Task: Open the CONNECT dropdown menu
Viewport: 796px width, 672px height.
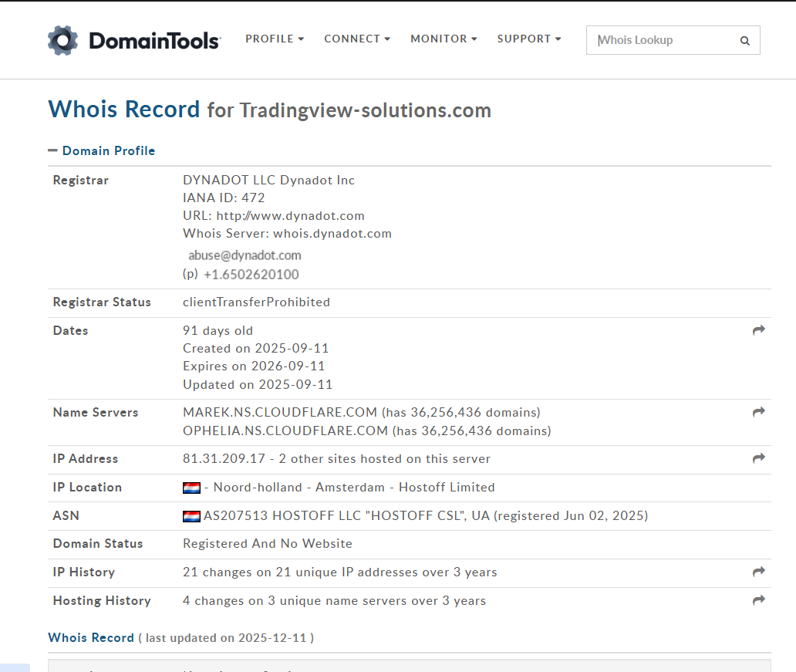Action: [357, 39]
